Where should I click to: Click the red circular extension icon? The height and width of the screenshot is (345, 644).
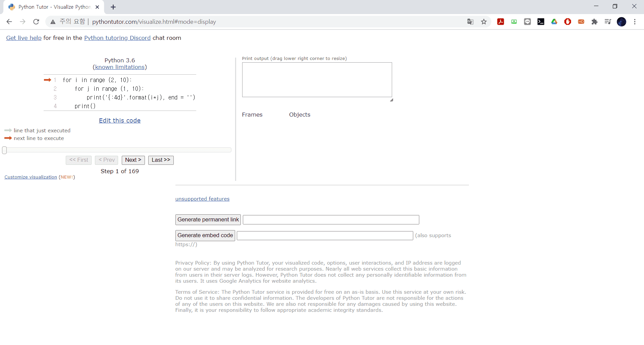coord(568,22)
